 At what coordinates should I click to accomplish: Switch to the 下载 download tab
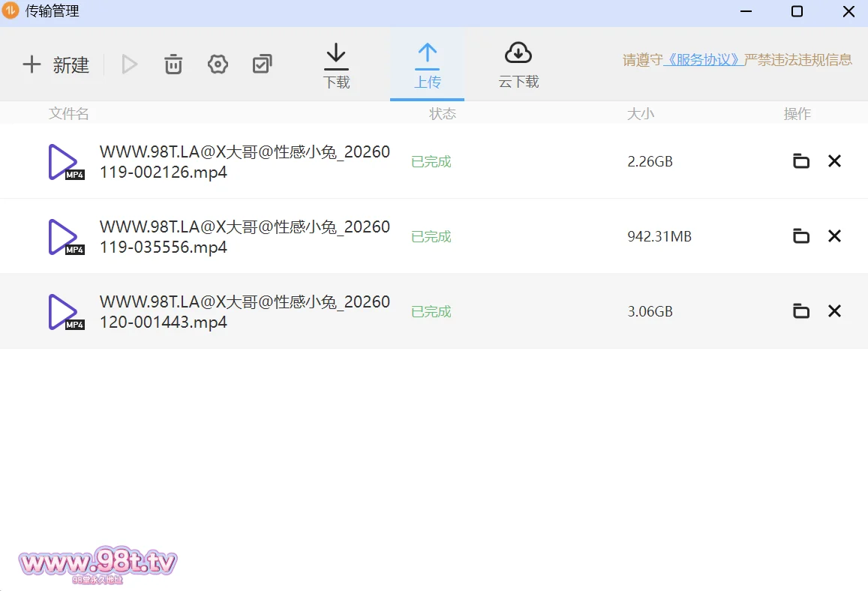click(336, 66)
